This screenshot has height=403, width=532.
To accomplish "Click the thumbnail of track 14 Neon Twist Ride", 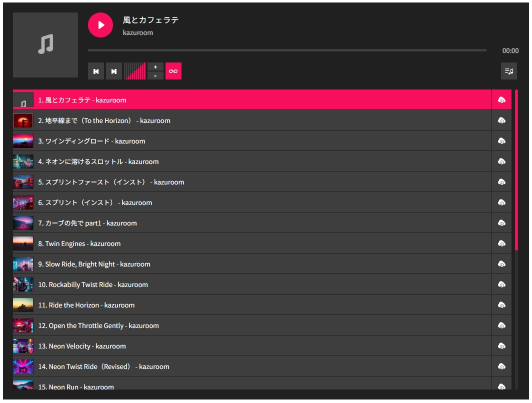I will (x=23, y=366).
